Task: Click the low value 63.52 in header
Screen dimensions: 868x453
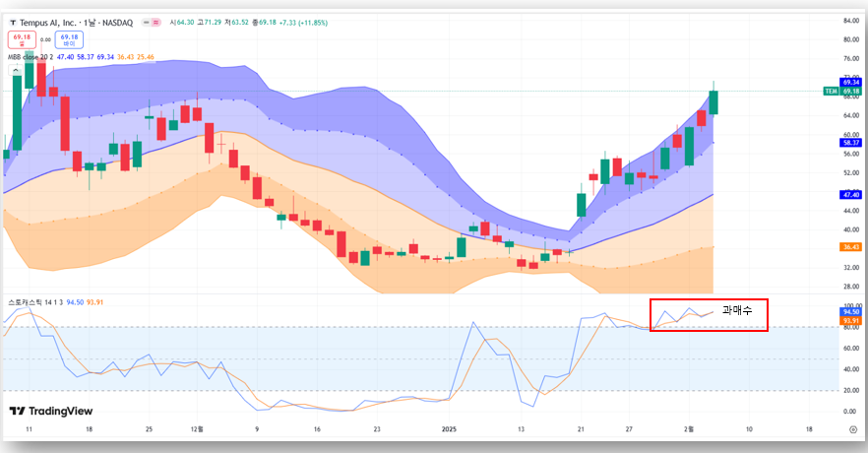Action: [x=240, y=23]
